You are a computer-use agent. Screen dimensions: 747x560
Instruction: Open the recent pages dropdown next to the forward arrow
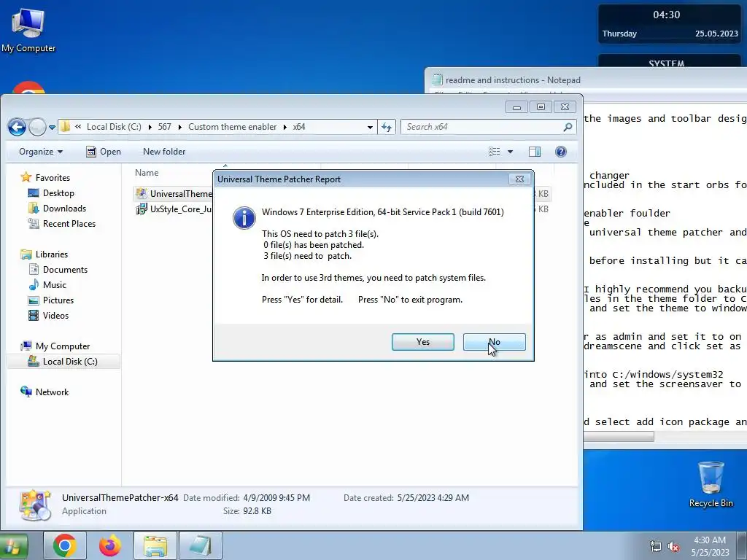click(52, 128)
